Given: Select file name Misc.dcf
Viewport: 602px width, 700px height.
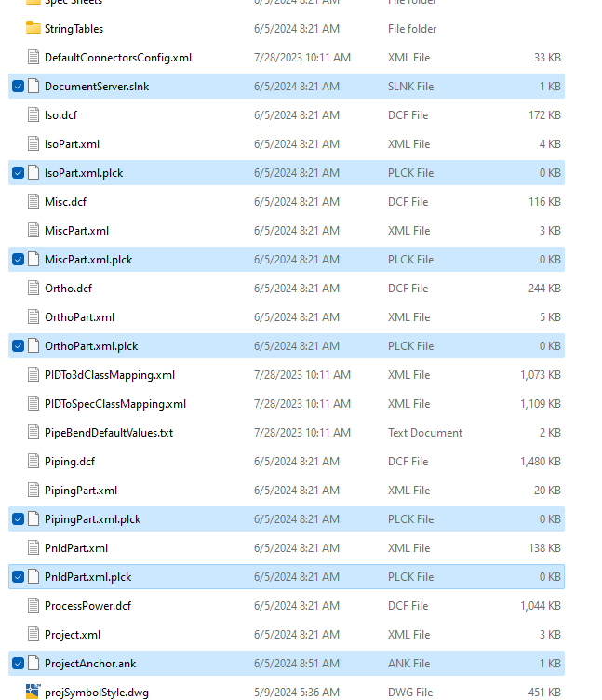Looking at the screenshot, I should click(x=66, y=202).
